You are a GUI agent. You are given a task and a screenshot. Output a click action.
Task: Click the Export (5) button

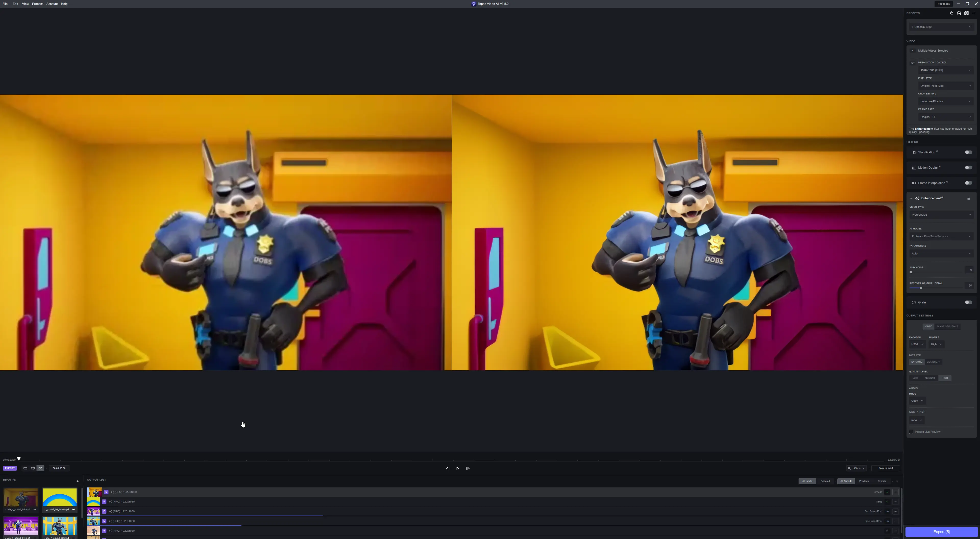[x=941, y=532]
